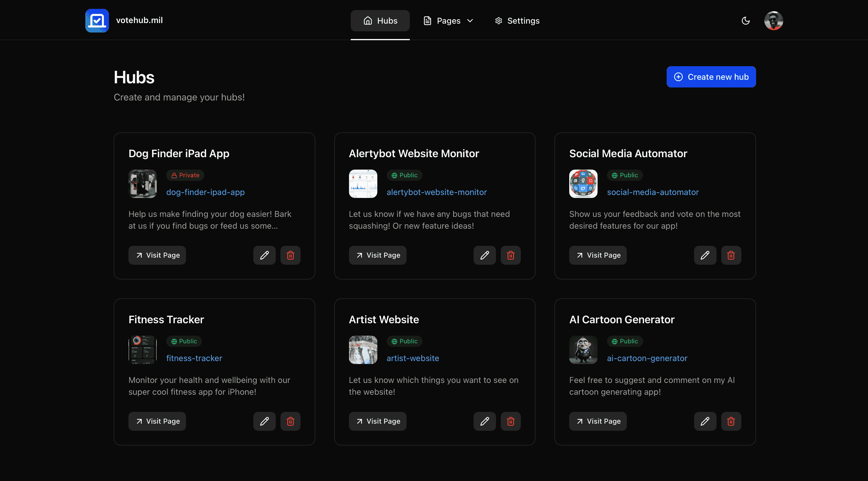The width and height of the screenshot is (868, 481).
Task: Expand the Pages dropdown menu
Action: pyautogui.click(x=448, y=21)
